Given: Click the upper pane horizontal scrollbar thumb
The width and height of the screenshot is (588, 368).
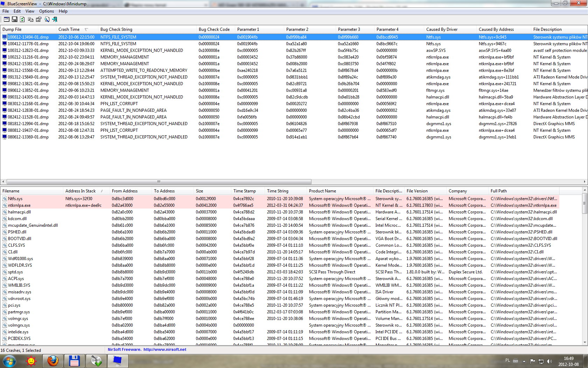Looking at the screenshot, I should pos(159,182).
